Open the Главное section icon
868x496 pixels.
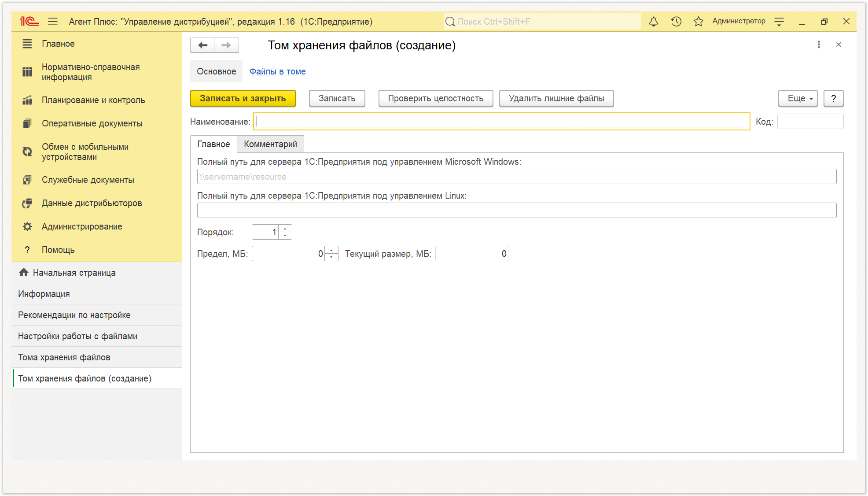click(27, 44)
